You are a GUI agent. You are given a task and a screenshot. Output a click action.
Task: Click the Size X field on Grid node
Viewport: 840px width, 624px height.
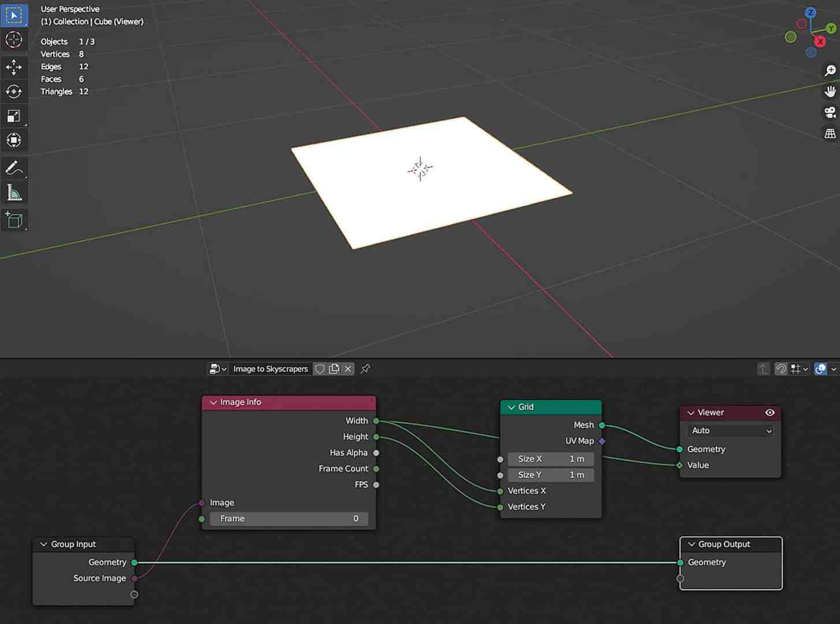550,459
